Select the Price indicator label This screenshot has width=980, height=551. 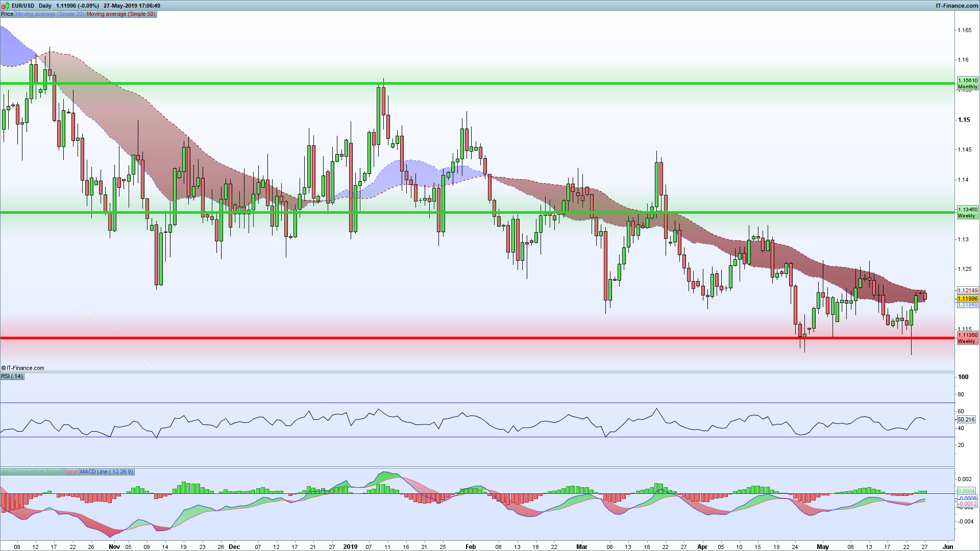point(7,14)
